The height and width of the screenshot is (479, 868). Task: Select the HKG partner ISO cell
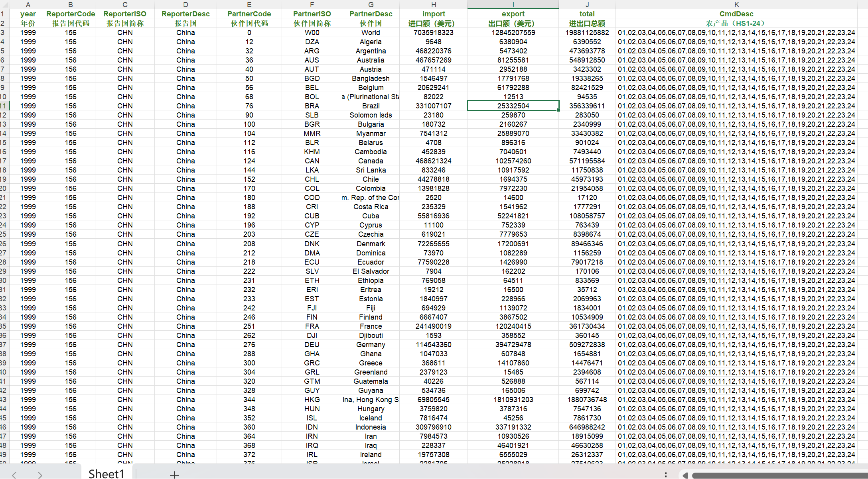coord(312,400)
